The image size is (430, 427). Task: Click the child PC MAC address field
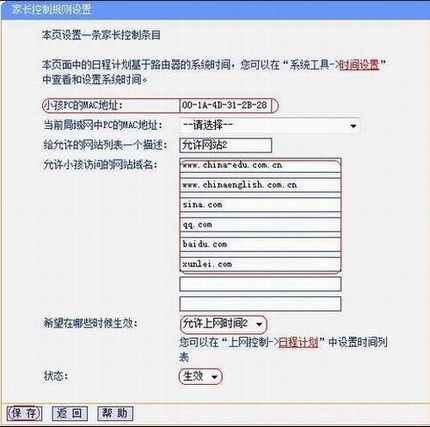click(x=225, y=106)
